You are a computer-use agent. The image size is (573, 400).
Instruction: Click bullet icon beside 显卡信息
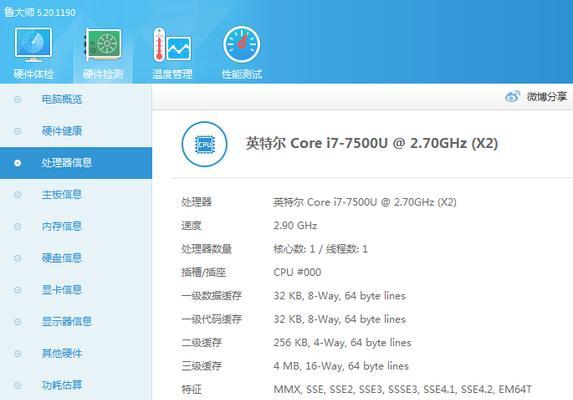(17, 290)
